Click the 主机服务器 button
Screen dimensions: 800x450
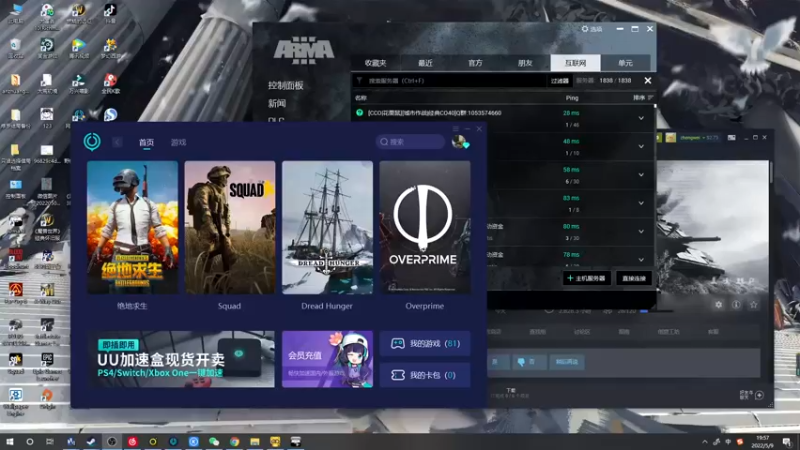(x=587, y=278)
